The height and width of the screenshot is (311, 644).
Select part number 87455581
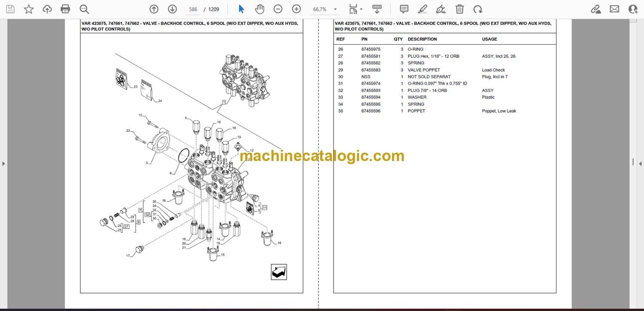point(371,56)
